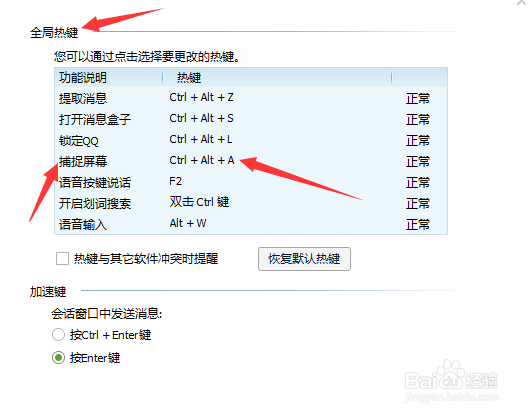The height and width of the screenshot is (416, 528).
Task: Select the 打开消息盒子 hotkey row
Action: (x=251, y=119)
